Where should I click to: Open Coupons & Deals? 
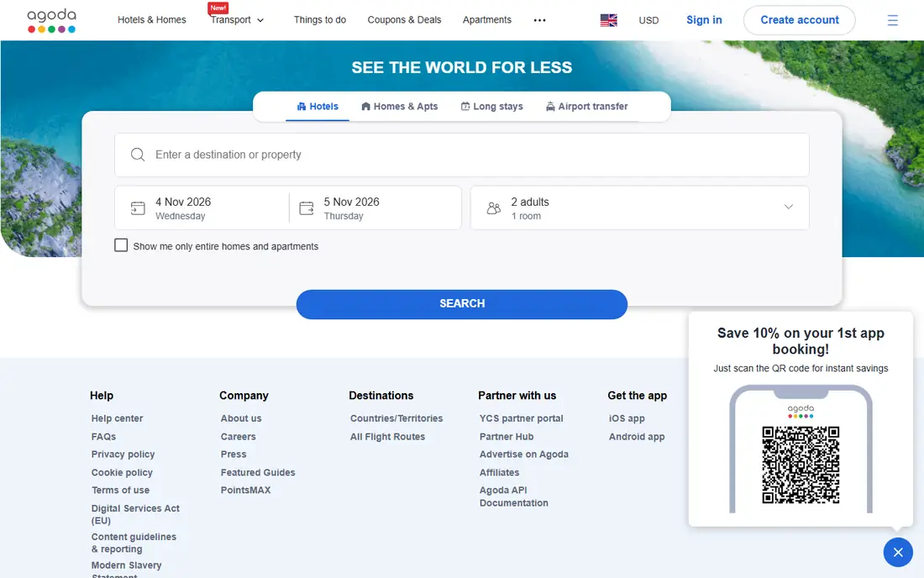404,20
